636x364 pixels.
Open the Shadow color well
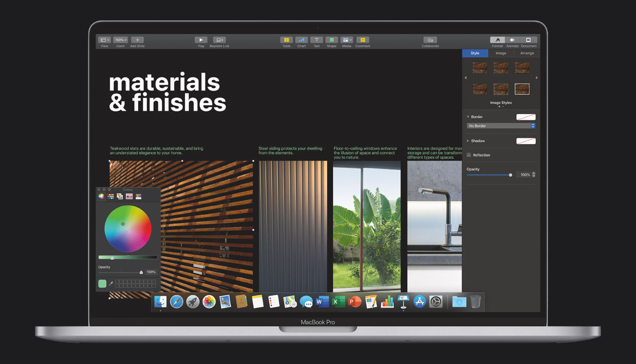tap(526, 141)
